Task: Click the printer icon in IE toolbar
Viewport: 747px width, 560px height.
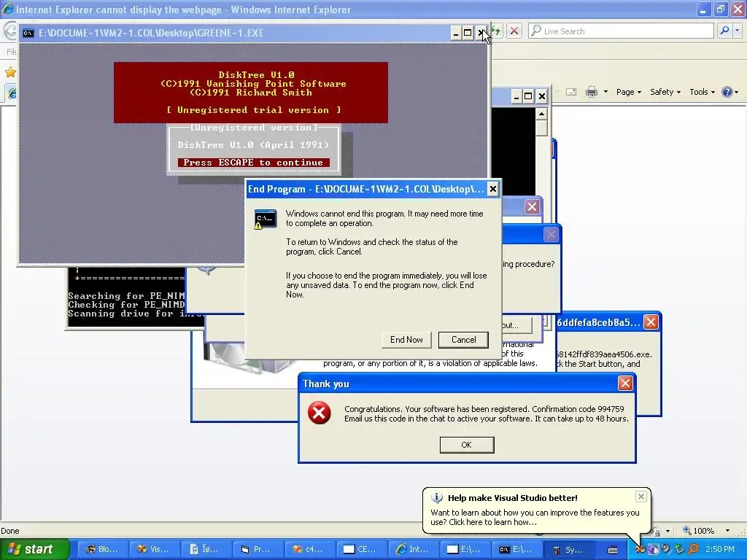Action: pos(591,92)
